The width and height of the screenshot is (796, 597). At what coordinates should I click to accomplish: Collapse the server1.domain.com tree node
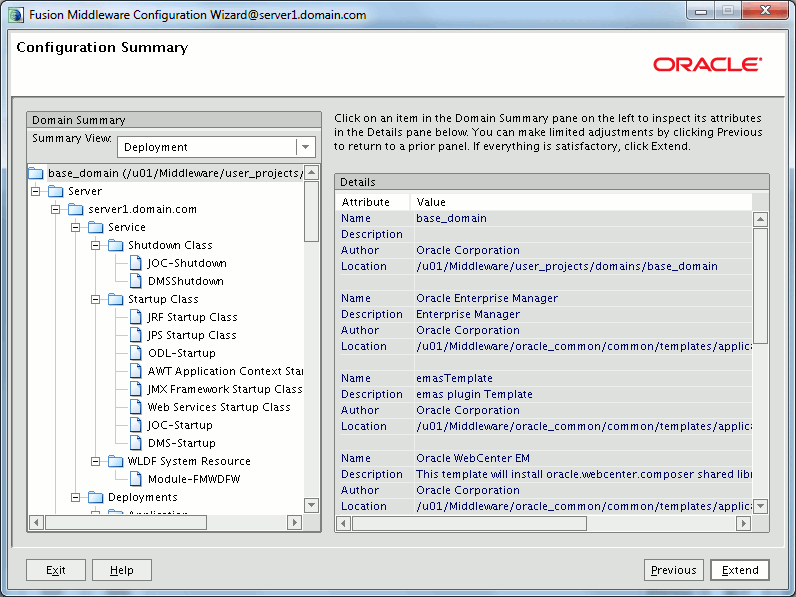click(x=55, y=209)
